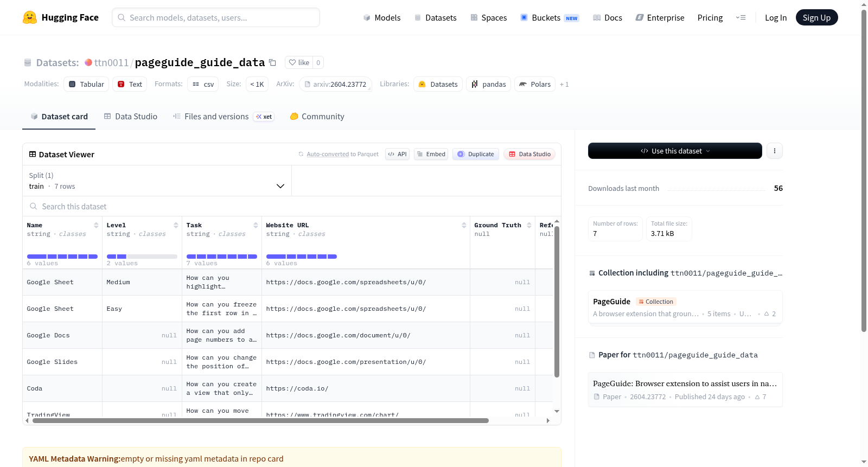Click the page vertical scrollbar

864,170
